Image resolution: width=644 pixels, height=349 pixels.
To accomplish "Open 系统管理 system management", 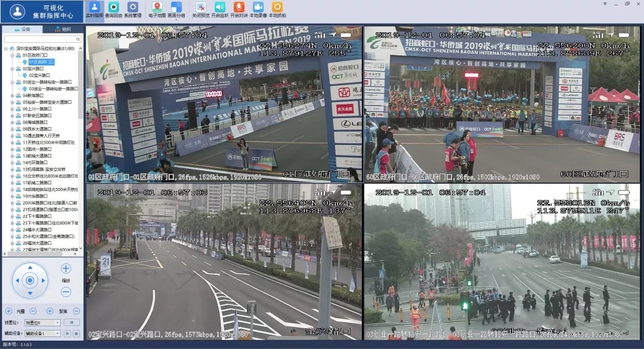I will tap(132, 10).
